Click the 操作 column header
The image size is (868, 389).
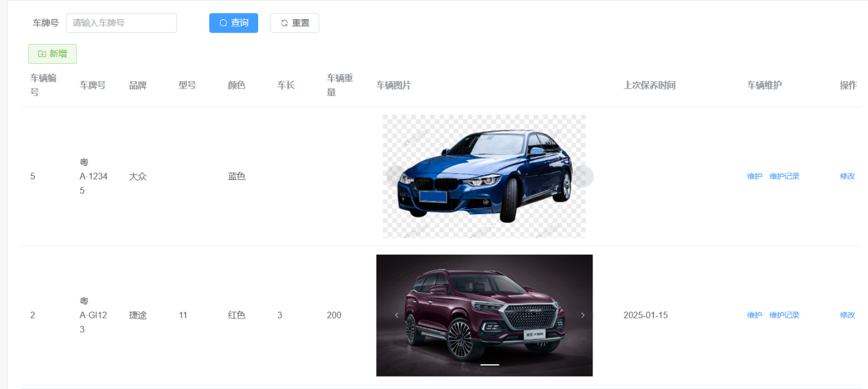[849, 85]
